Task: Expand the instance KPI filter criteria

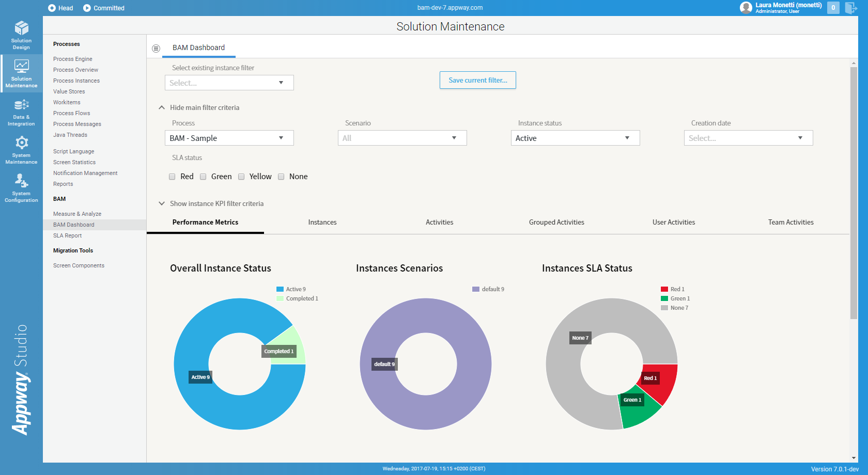Action: tap(162, 203)
